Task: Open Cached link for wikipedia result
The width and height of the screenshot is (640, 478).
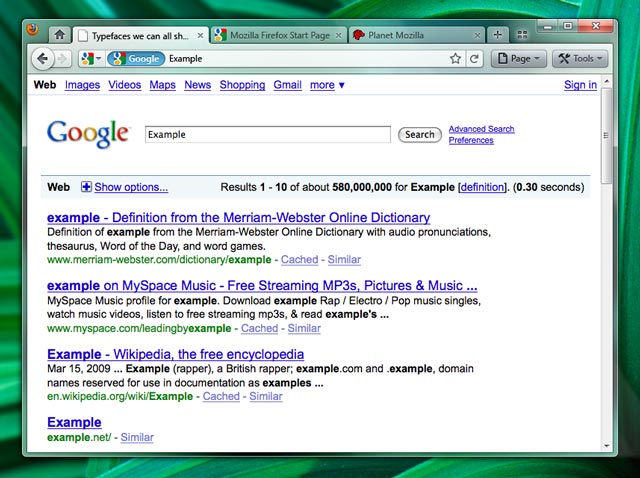Action: (221, 396)
